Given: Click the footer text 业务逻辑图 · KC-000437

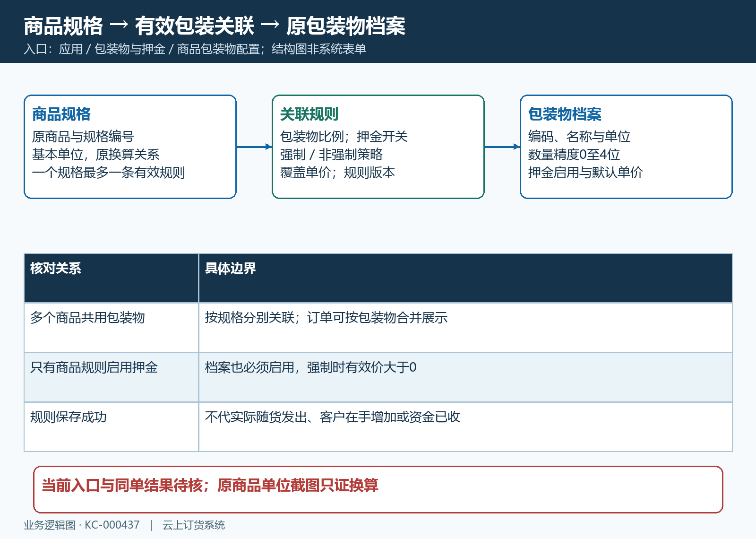Looking at the screenshot, I should (x=82, y=525).
